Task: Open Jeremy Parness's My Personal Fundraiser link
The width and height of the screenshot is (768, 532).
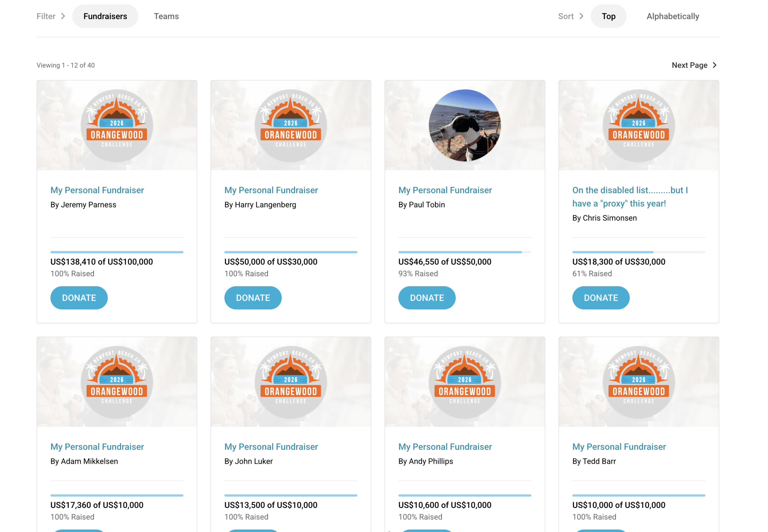Action: point(97,190)
